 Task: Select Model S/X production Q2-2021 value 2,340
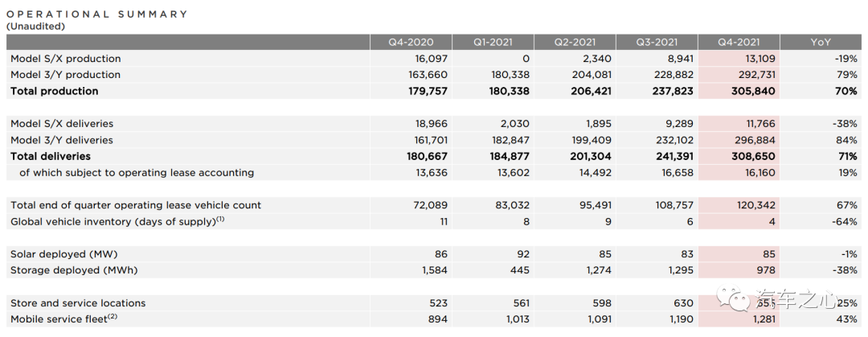coord(596,59)
